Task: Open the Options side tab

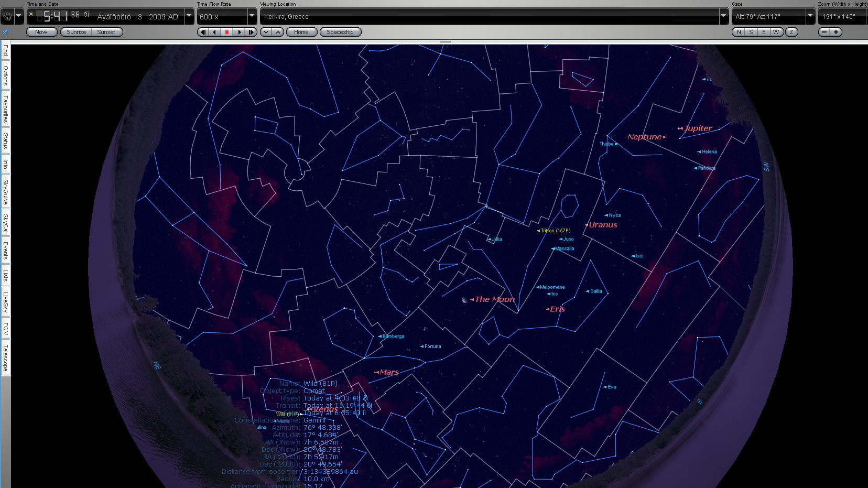Action: (x=5, y=75)
